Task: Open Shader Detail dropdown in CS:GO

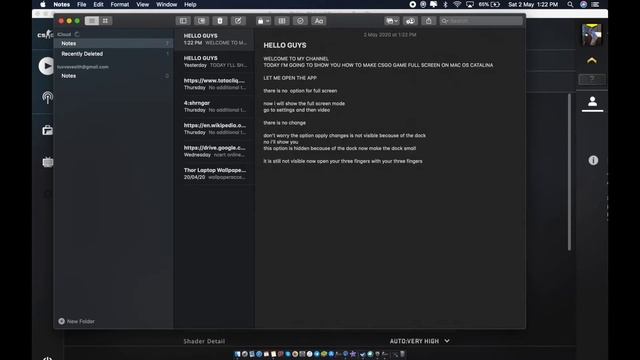Action: click(420, 341)
